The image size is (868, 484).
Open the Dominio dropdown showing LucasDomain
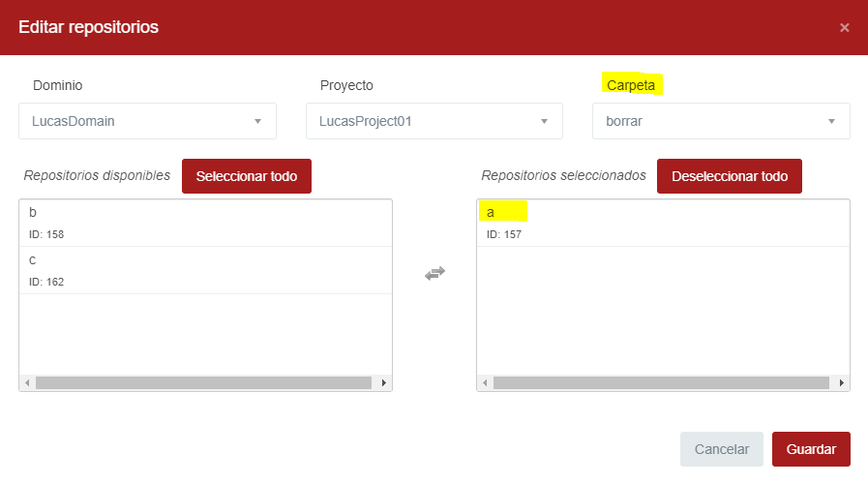click(x=147, y=121)
